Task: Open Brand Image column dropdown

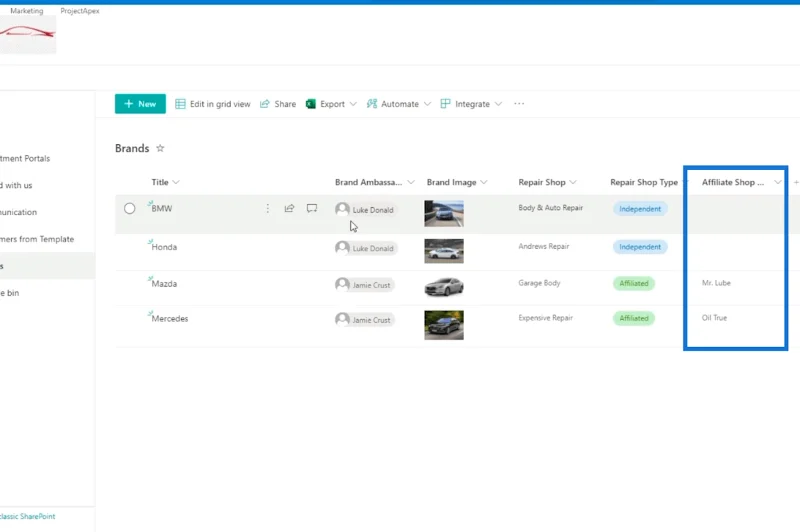Action: pos(484,183)
